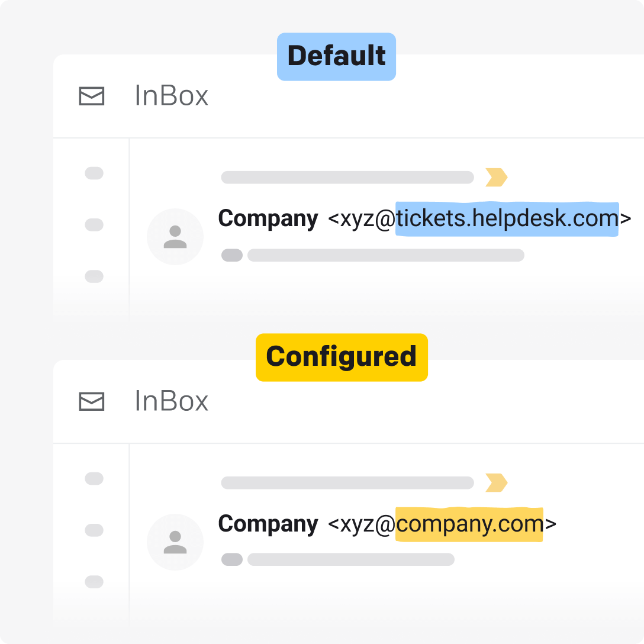Click the yellow importance marker in the Default inbox
The width and height of the screenshot is (644, 644).
point(496,177)
